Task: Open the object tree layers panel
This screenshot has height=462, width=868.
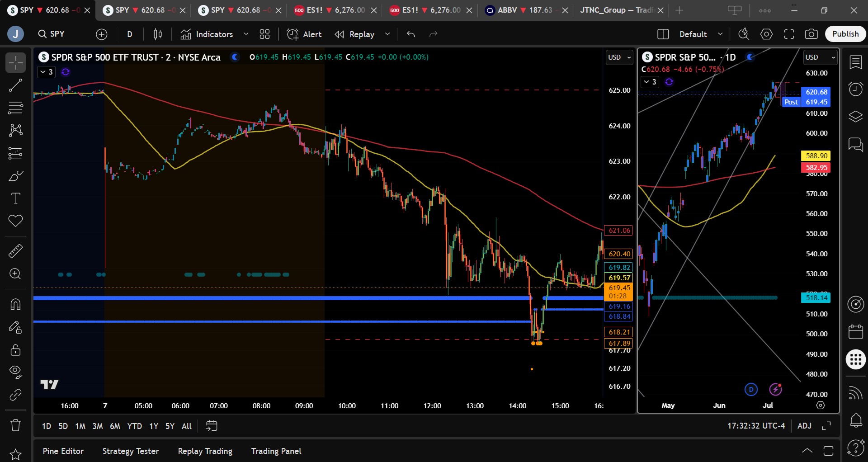Action: point(855,117)
